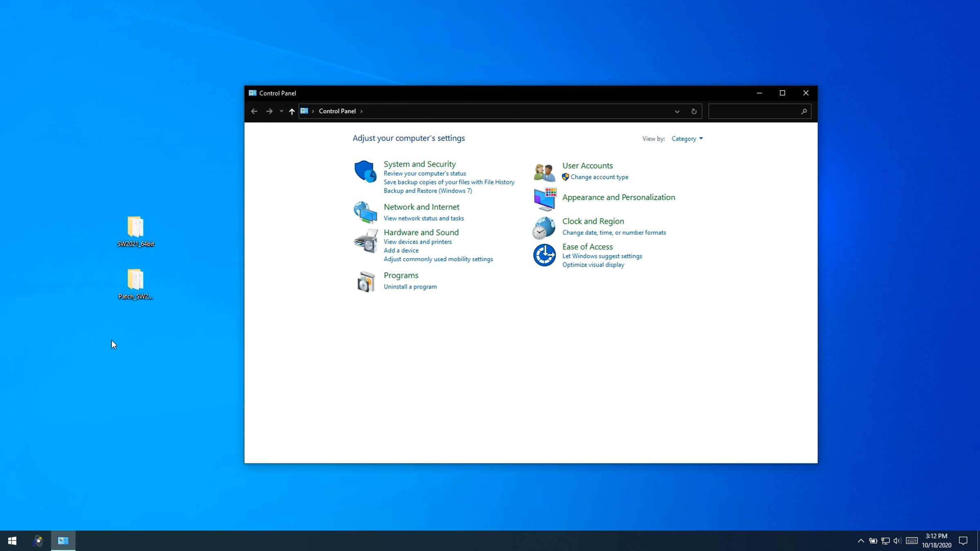Show hidden system tray icons
980x551 pixels.
click(861, 541)
